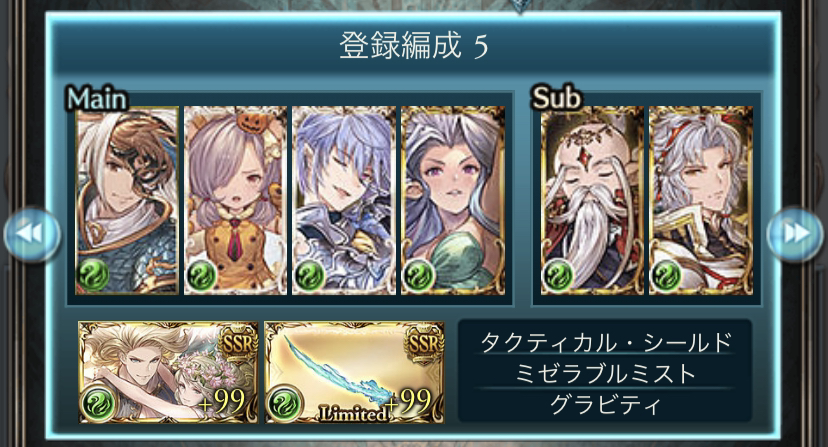Click wind element icon on Limited weapon
828x447 pixels.
tap(285, 404)
